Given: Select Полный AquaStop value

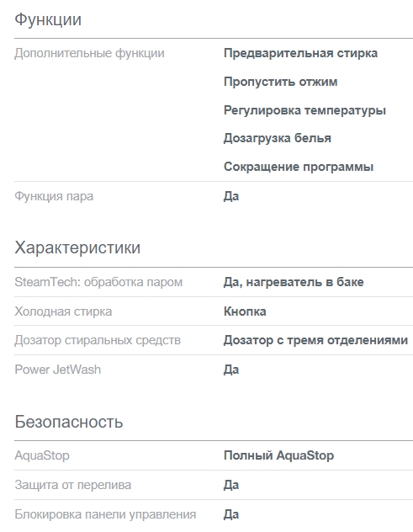Looking at the screenshot, I should point(278,455).
